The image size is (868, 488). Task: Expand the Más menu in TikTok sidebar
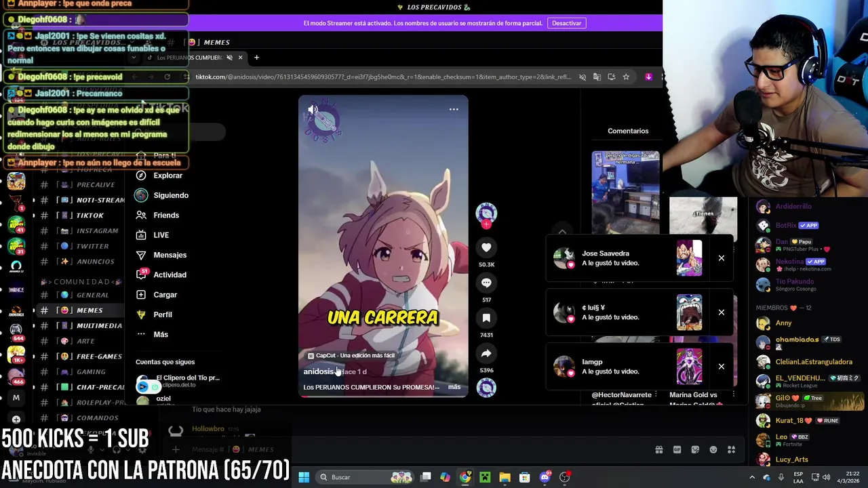(x=152, y=334)
